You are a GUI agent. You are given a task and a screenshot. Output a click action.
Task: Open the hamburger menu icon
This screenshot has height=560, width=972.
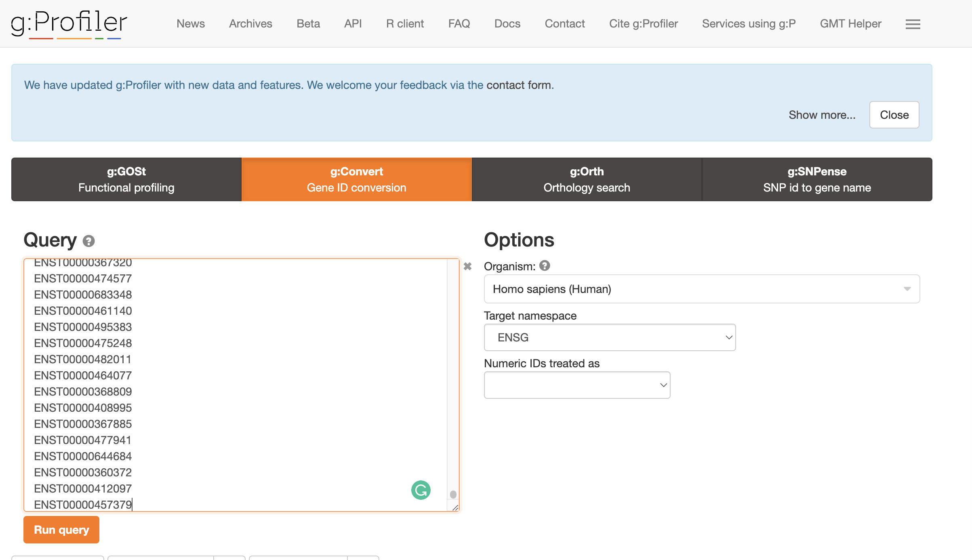(913, 24)
